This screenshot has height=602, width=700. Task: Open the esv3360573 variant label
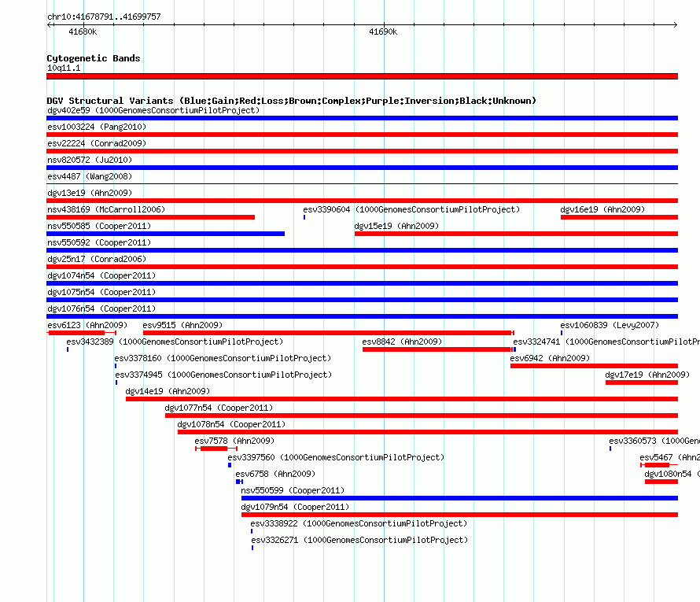(x=654, y=441)
